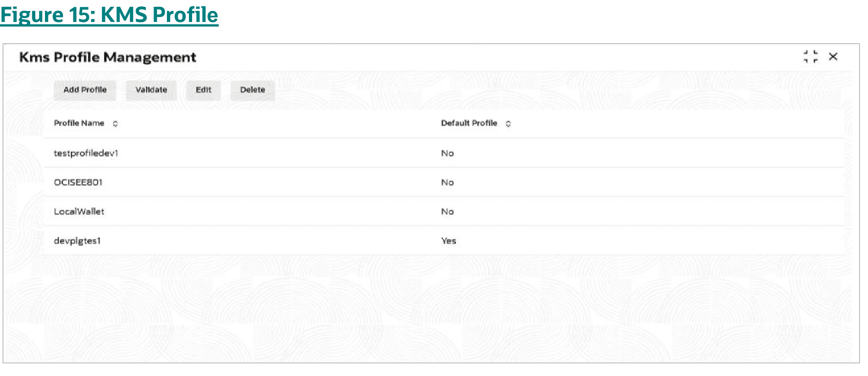Open the Figure 15: KMS Profile heading link

[109, 15]
